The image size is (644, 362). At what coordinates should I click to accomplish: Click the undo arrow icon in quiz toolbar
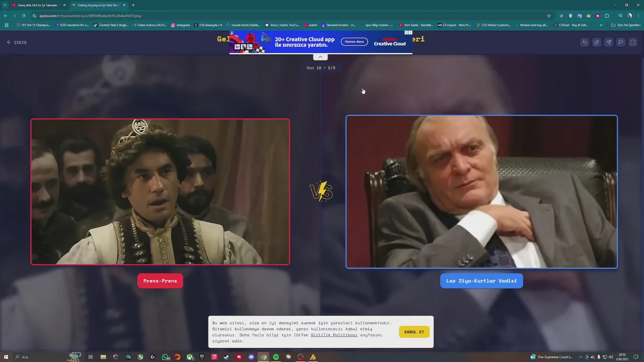tap(584, 42)
